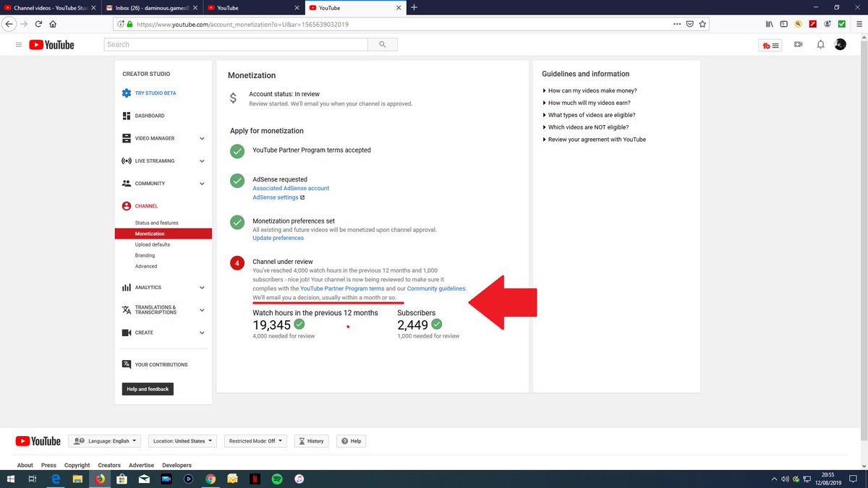868x488 pixels.
Task: Open the account avatar menu
Action: tap(840, 45)
